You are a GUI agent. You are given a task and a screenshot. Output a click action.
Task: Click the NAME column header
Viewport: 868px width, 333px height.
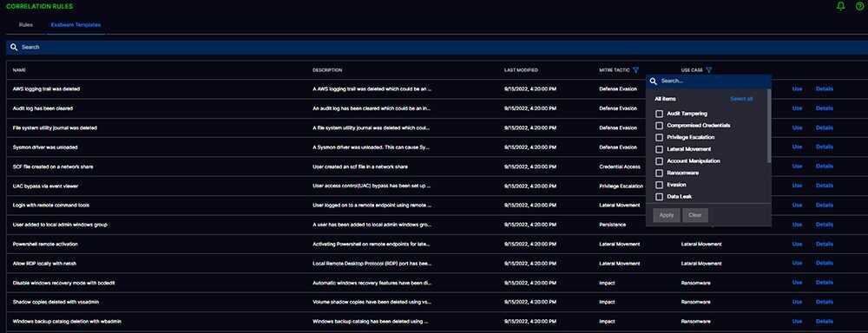coord(19,70)
